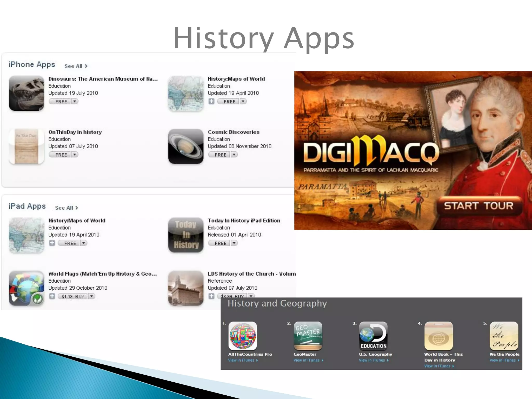The height and width of the screenshot is (399, 532).
Task: Open the Today In History iPad icon
Action: (186, 235)
